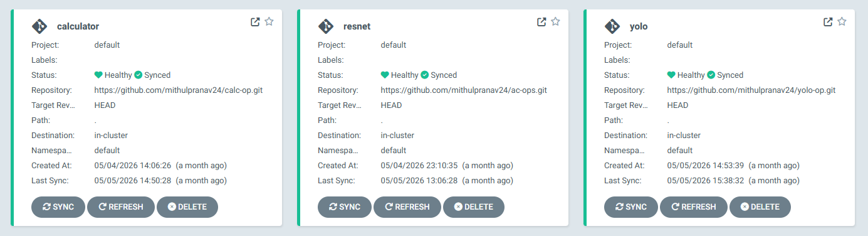Screen dimensions: 868x236
Task: Open the calculator application title
Action: pos(78,26)
